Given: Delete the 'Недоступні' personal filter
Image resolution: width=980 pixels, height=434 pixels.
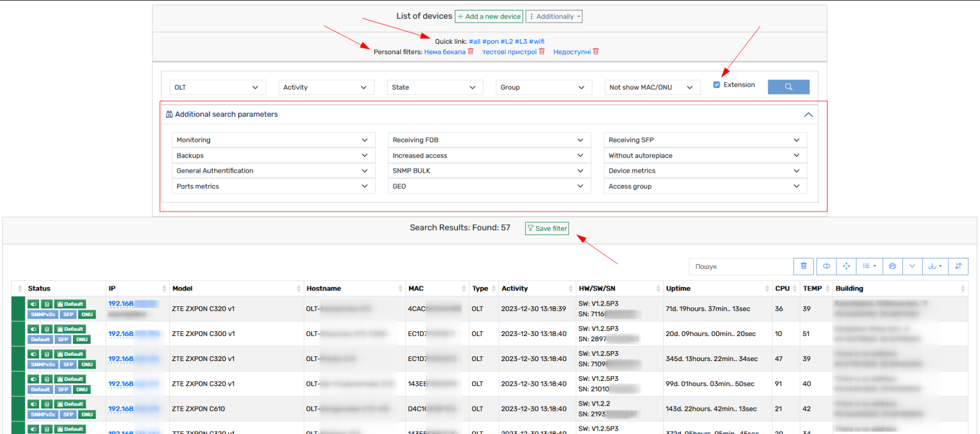Looking at the screenshot, I should [596, 51].
